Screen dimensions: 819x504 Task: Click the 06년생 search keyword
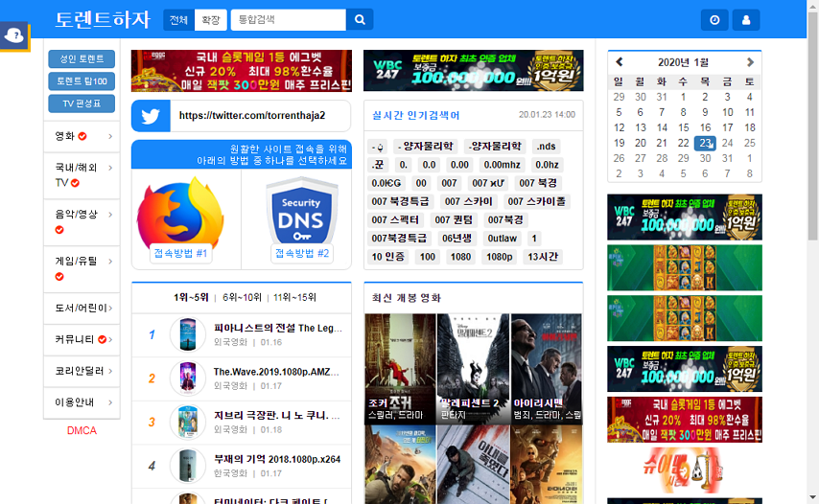(x=456, y=239)
